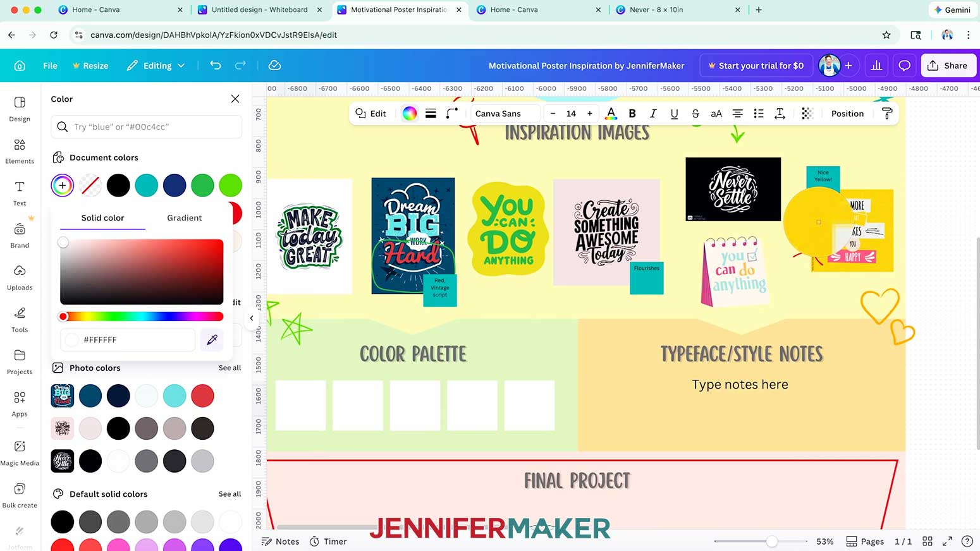Toggle underline formatting

(674, 113)
